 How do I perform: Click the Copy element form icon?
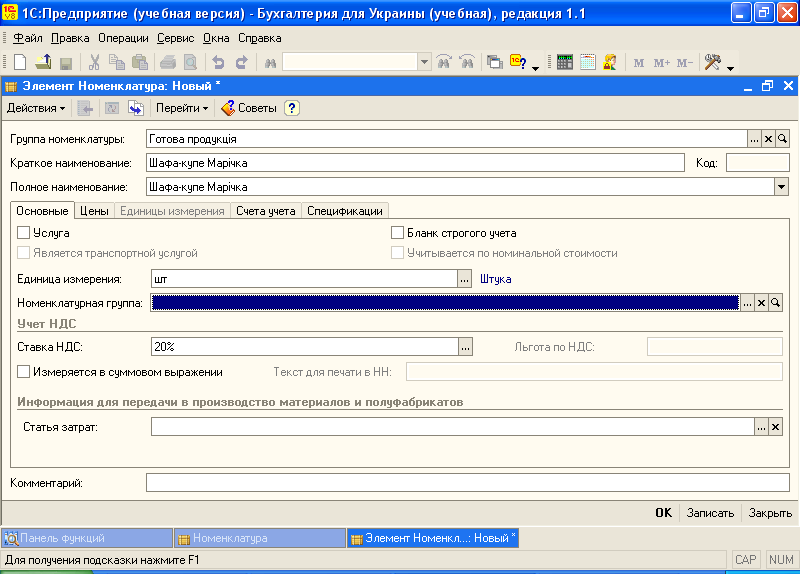pos(136,108)
